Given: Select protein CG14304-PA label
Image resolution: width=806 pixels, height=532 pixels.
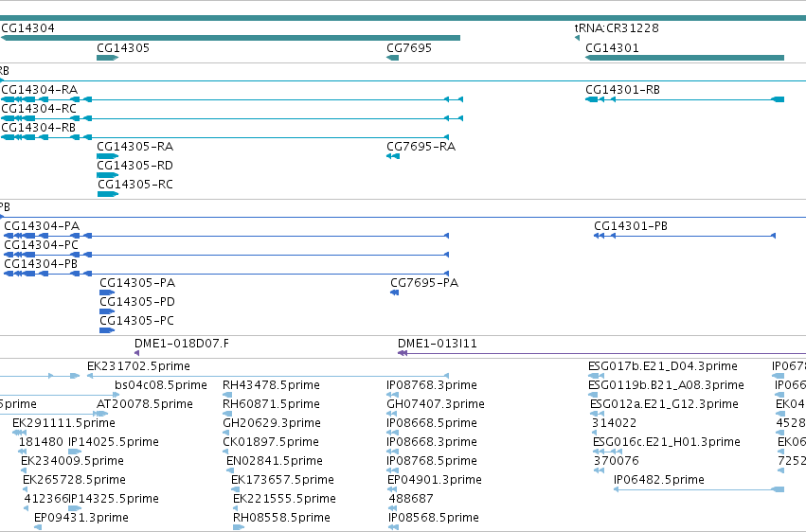Looking at the screenshot, I should [x=42, y=226].
